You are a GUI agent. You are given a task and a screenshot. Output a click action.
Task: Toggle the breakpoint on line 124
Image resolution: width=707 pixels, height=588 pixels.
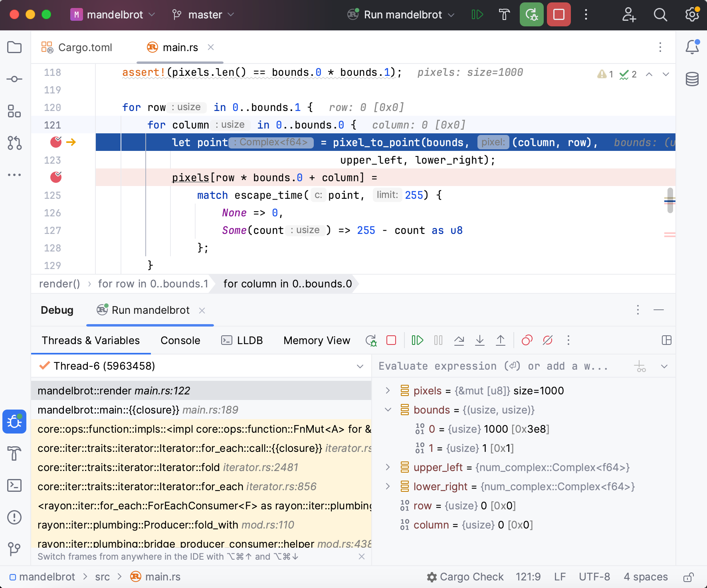pos(55,177)
